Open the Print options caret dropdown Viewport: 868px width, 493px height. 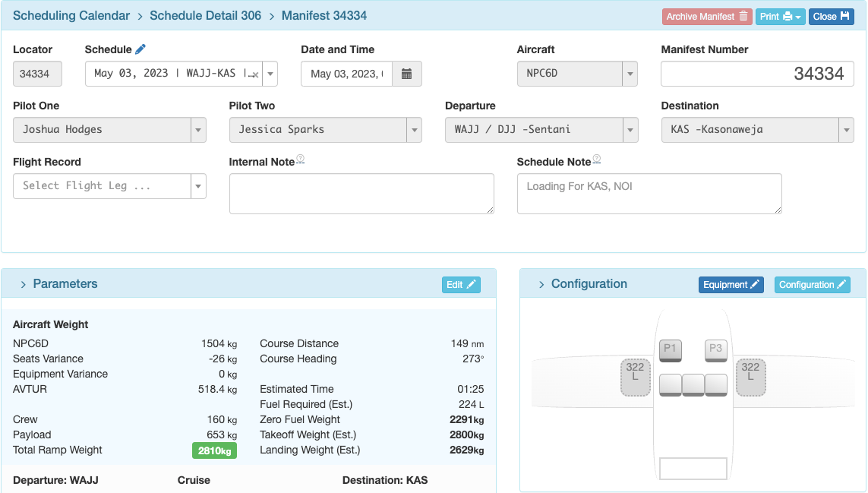pyautogui.click(x=798, y=16)
